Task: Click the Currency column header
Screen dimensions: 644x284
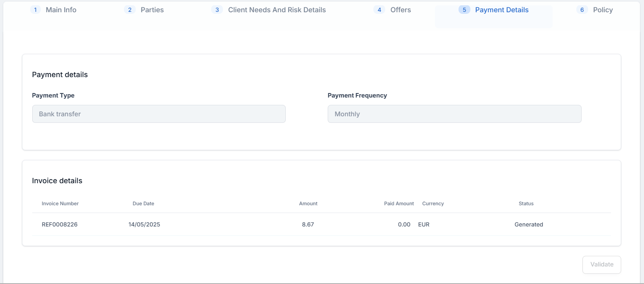Action: tap(433, 204)
